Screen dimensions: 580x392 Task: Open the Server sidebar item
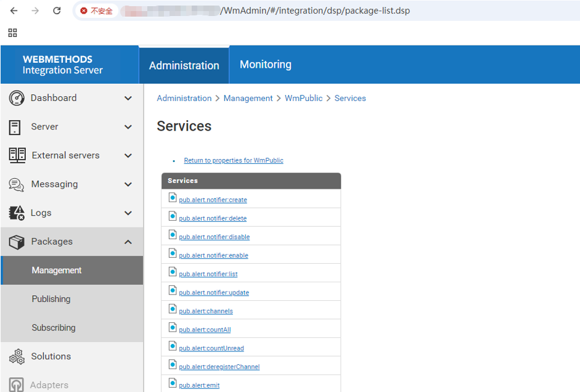tap(71, 127)
